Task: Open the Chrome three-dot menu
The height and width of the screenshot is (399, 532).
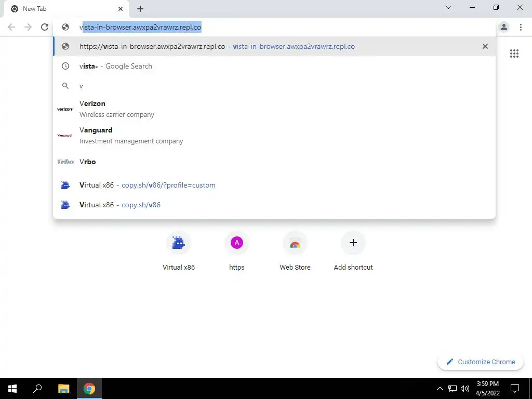Action: tap(521, 27)
